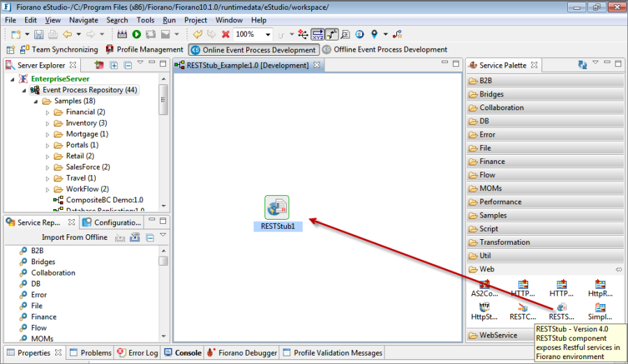Open the B2B category in Service Palette

click(545, 80)
